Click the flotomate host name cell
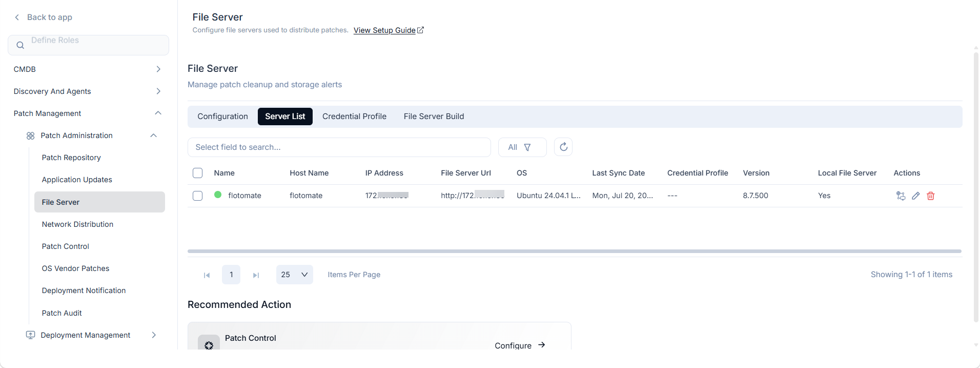This screenshot has height=368, width=980. [306, 196]
